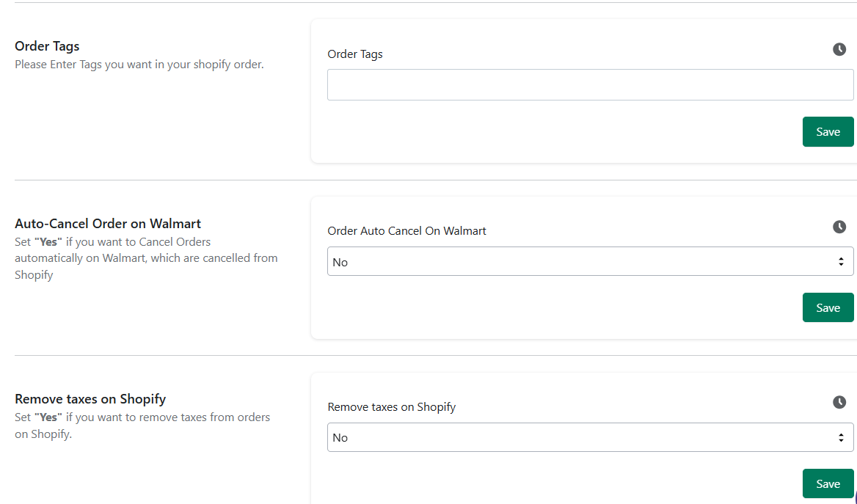Click the text "Please Enter Tags you want in your shopify order."
This screenshot has width=857, height=504.
pos(139,65)
